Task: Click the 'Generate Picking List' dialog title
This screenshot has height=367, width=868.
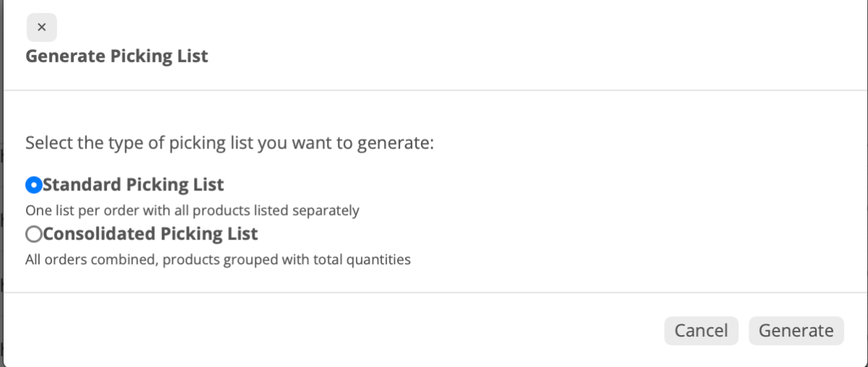Action: 116,56
